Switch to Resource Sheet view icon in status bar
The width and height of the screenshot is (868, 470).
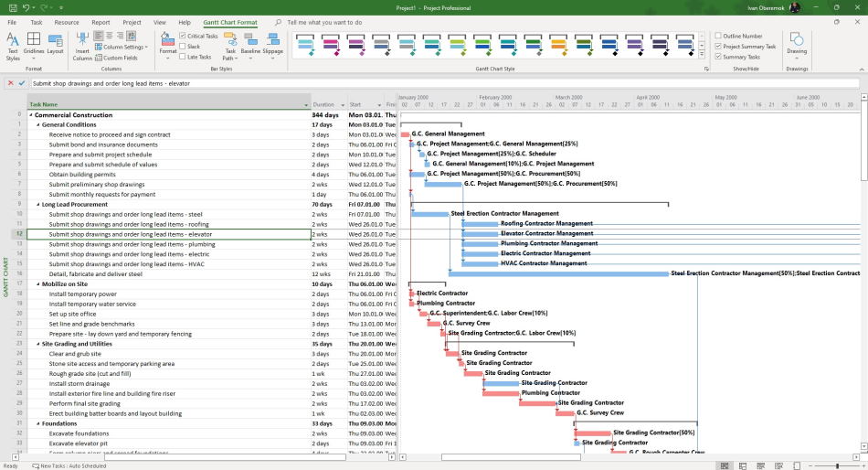point(778,466)
